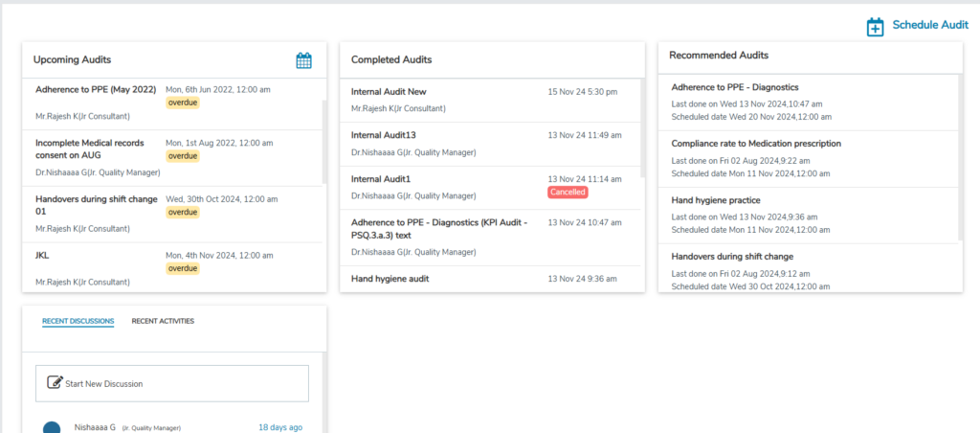Select recommended Adherence to PPE - Diagnostics

735,87
